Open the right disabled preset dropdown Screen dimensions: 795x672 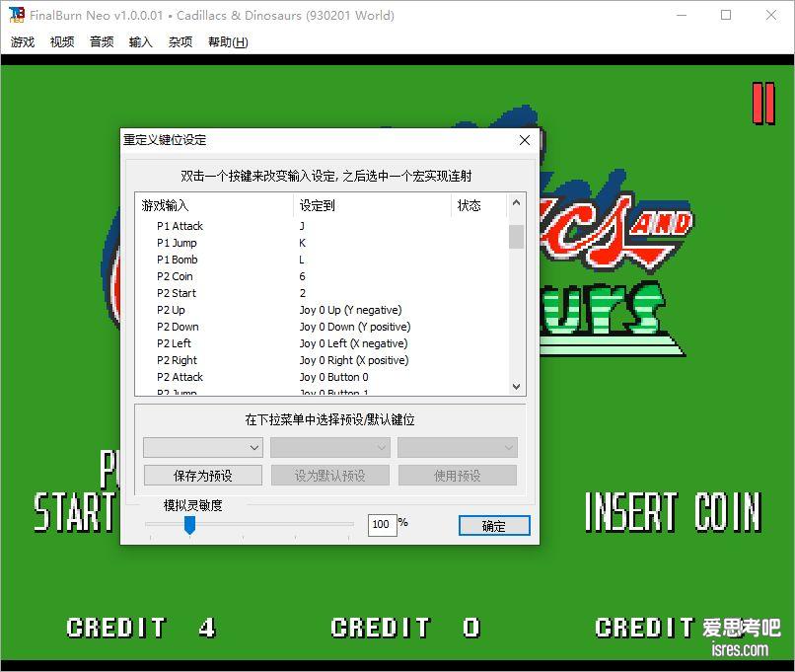click(x=458, y=447)
